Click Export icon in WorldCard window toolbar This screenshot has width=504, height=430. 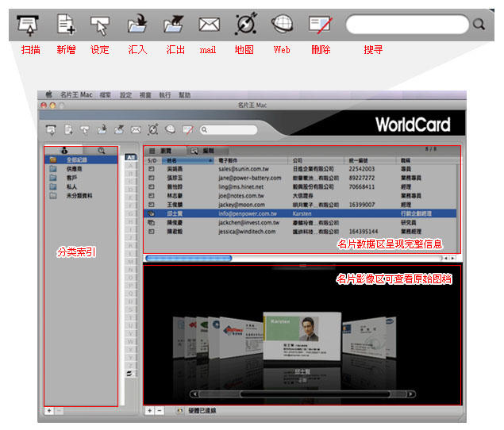coord(119,129)
